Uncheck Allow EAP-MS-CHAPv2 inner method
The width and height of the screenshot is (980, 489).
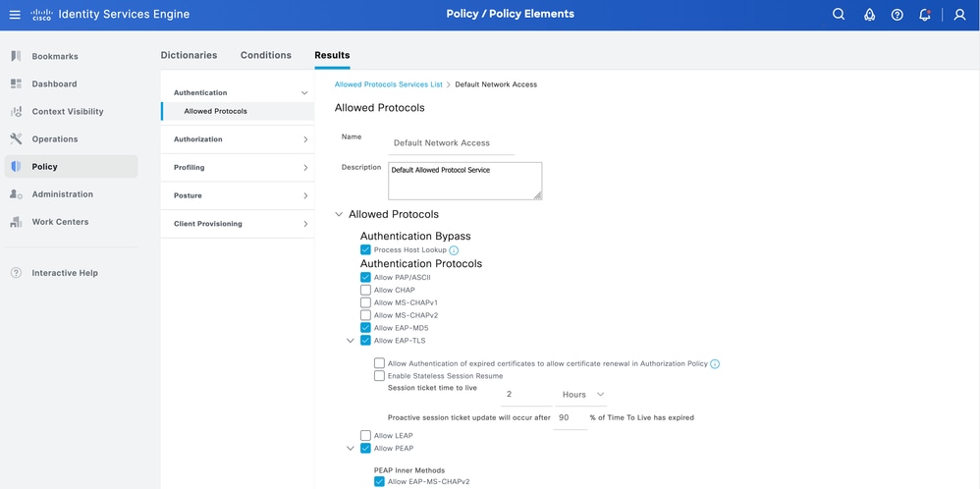point(379,481)
